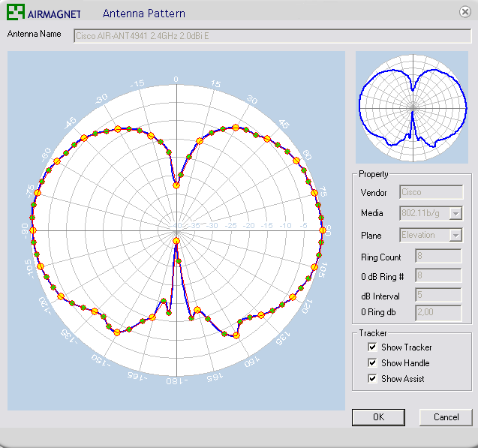Click the Show Tracker label text

[x=407, y=347]
